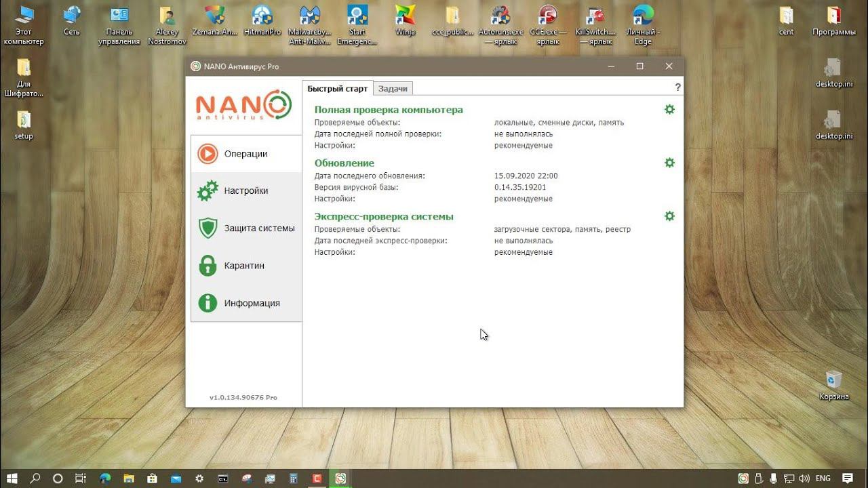Open network status in system tray
Screen dimensions: 868x488
(x=790, y=479)
